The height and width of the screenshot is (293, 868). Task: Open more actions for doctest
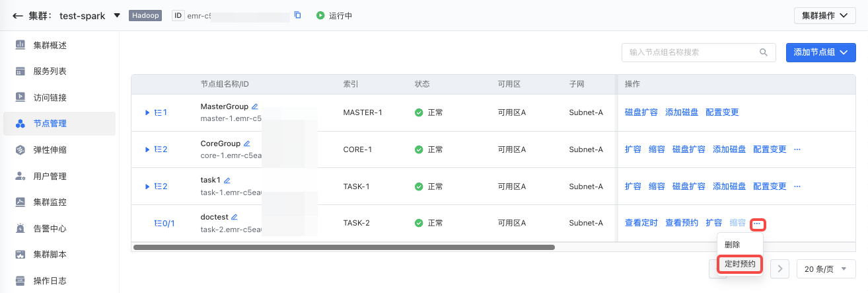[758, 224]
